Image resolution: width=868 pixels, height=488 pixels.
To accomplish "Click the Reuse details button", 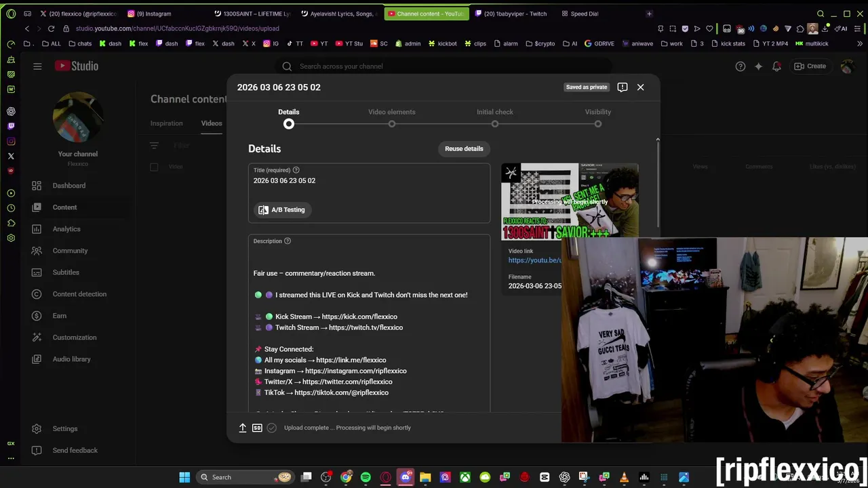I will coord(464,148).
